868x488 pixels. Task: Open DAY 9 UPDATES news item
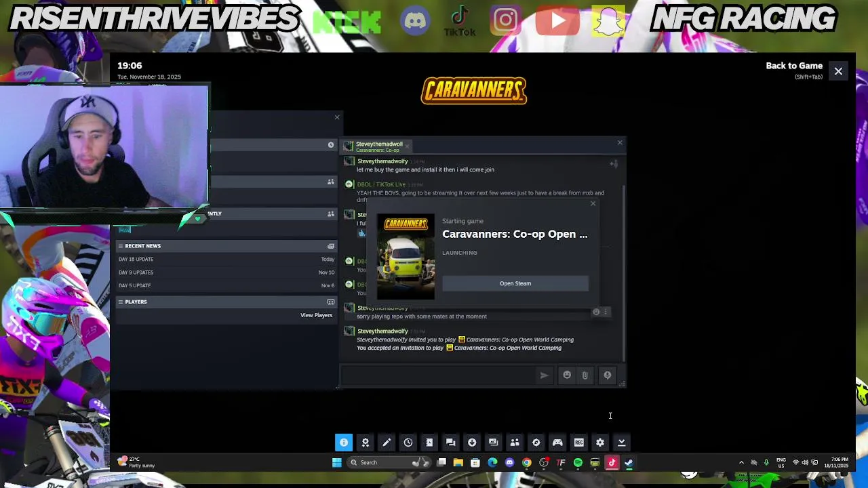coord(226,272)
